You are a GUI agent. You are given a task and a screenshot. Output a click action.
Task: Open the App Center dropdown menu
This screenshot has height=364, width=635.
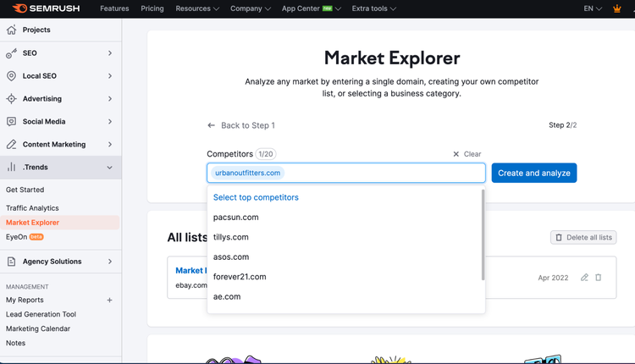tap(312, 8)
